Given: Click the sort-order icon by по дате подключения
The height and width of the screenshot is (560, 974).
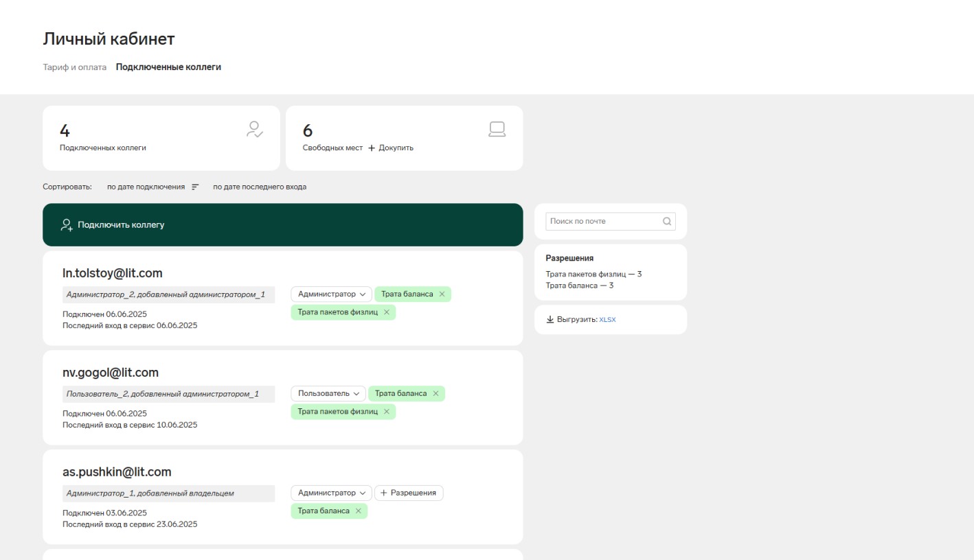Looking at the screenshot, I should pyautogui.click(x=195, y=187).
